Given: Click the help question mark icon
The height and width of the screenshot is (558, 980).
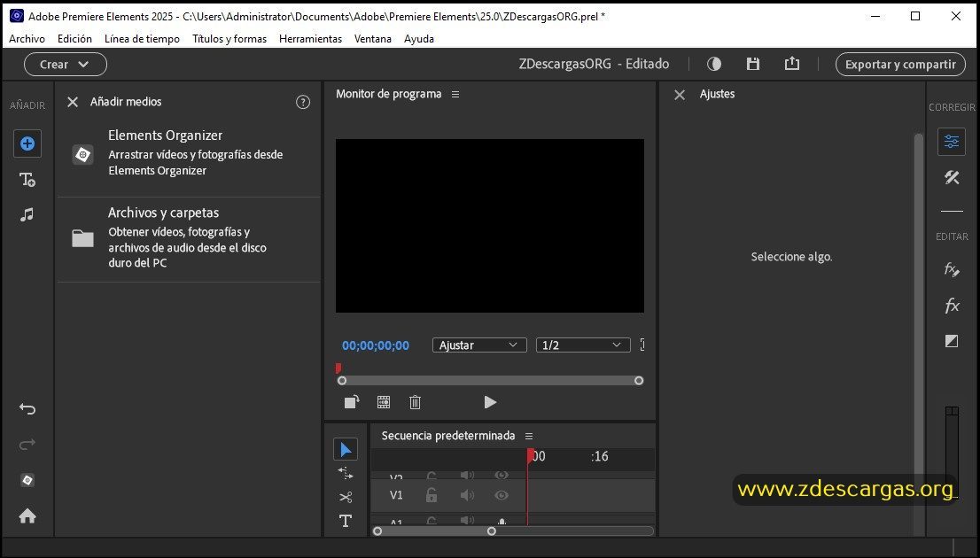Looking at the screenshot, I should [303, 102].
